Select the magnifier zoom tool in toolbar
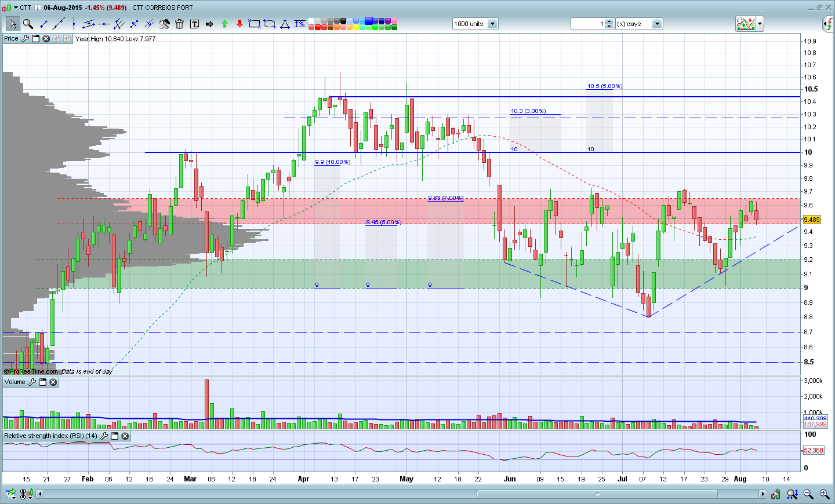The height and width of the screenshot is (504, 835). coord(28,24)
